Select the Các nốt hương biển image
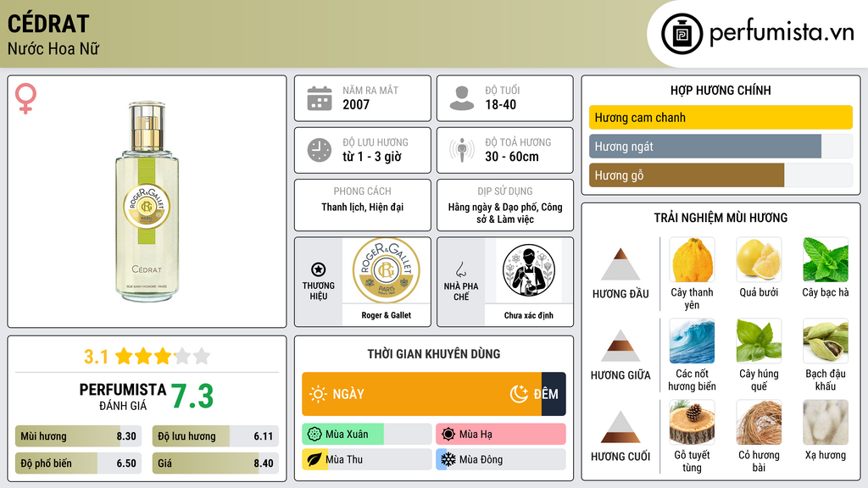The image size is (868, 488). click(x=692, y=341)
